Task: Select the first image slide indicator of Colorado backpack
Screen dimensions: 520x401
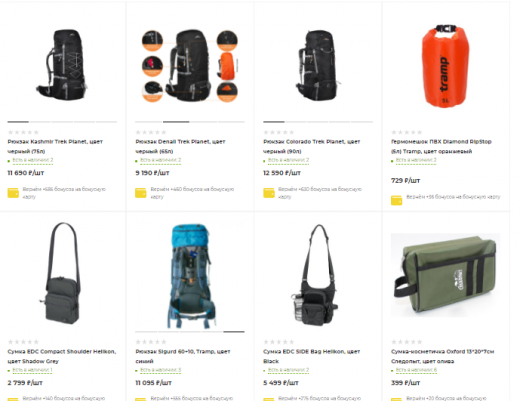Action: [274, 122]
